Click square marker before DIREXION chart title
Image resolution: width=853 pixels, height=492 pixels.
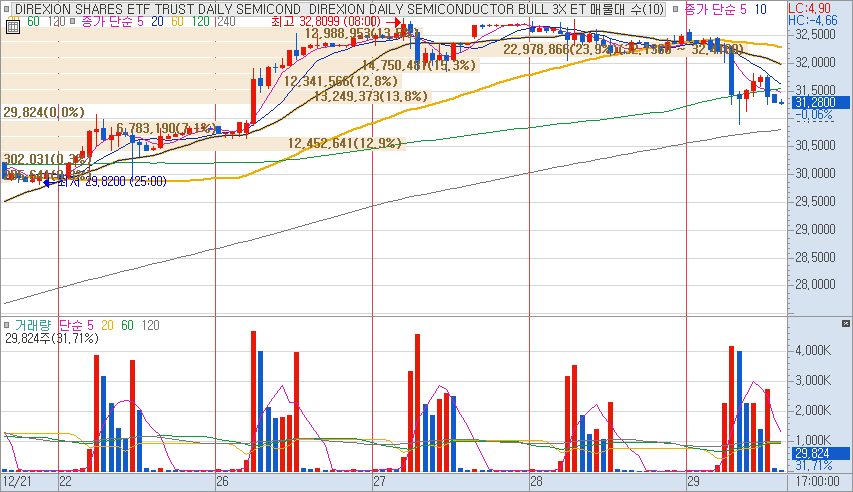(6, 9)
